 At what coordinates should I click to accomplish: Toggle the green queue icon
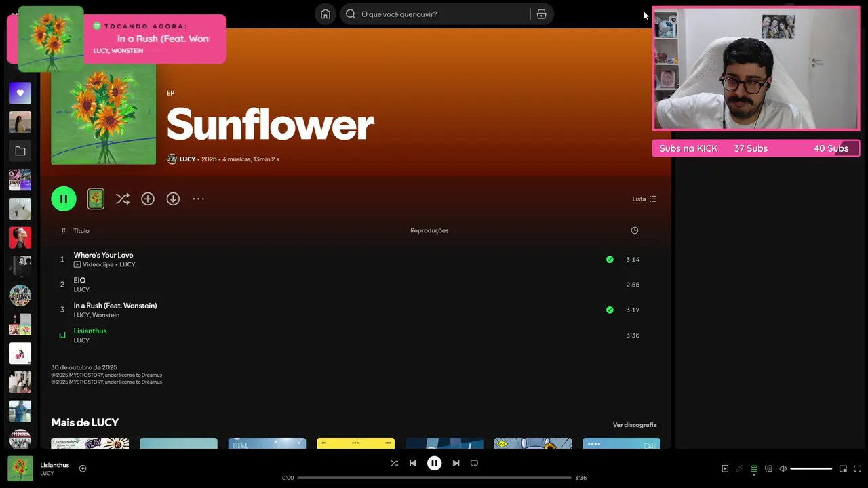(x=753, y=468)
